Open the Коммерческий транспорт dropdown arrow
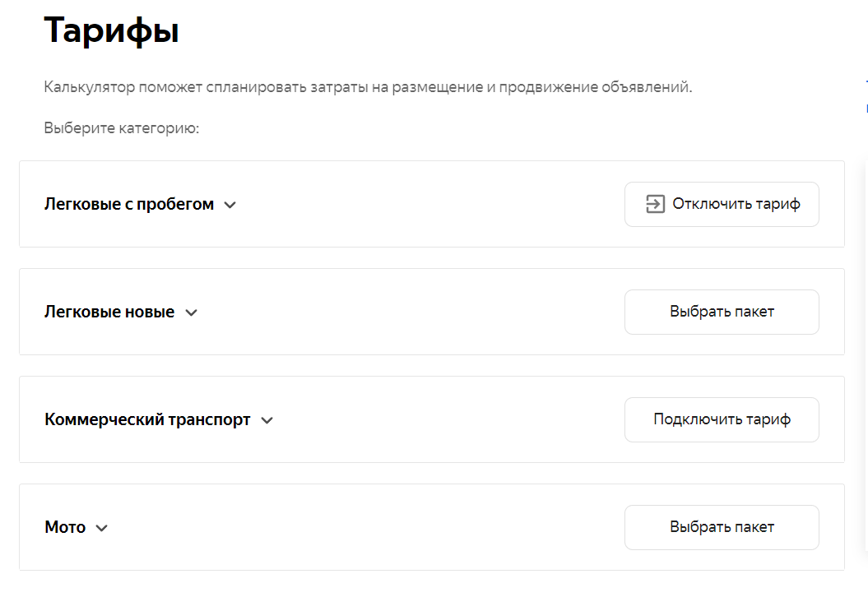The width and height of the screenshot is (868, 597). tap(267, 420)
